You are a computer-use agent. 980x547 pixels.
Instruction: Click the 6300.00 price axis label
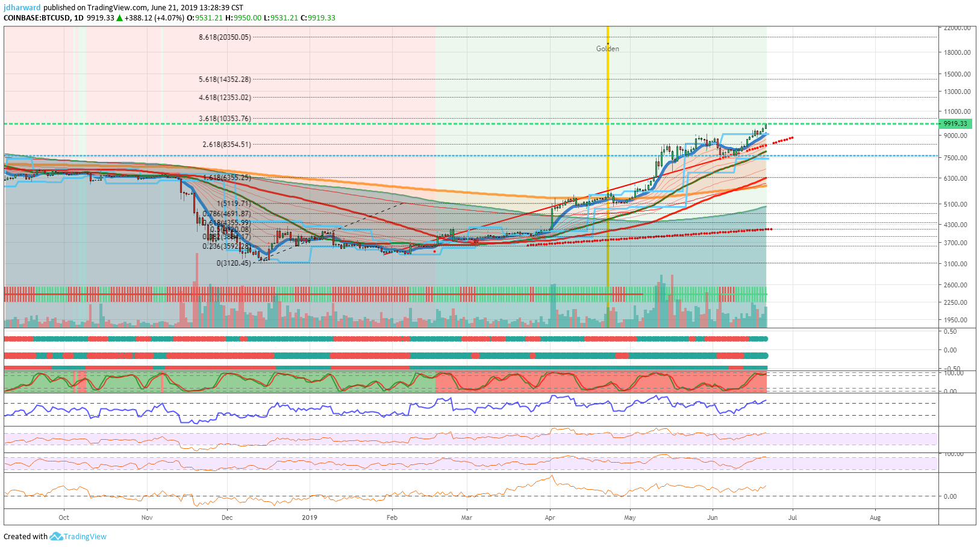[955, 178]
